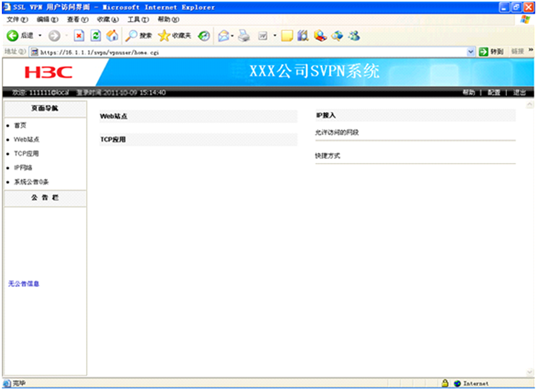Click the 页面导航 panel header

(45, 109)
